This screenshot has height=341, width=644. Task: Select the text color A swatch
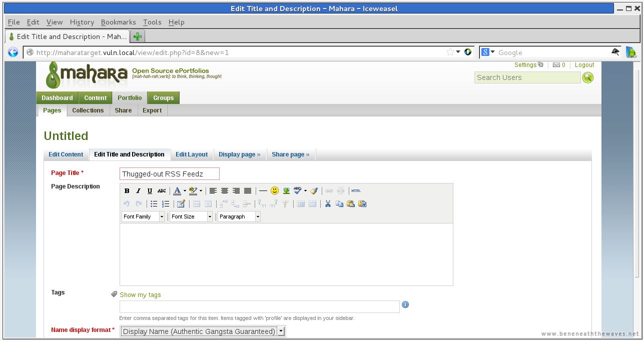pos(177,190)
